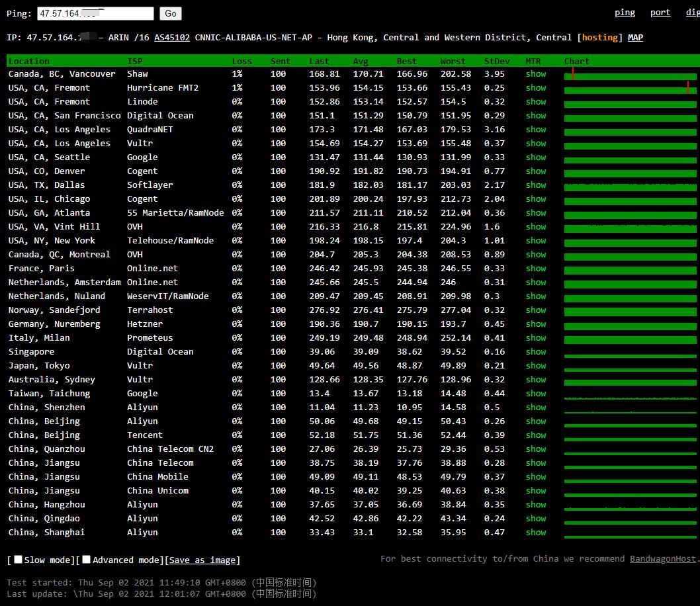Click the Save as image link
700x606 pixels.
tap(202, 560)
